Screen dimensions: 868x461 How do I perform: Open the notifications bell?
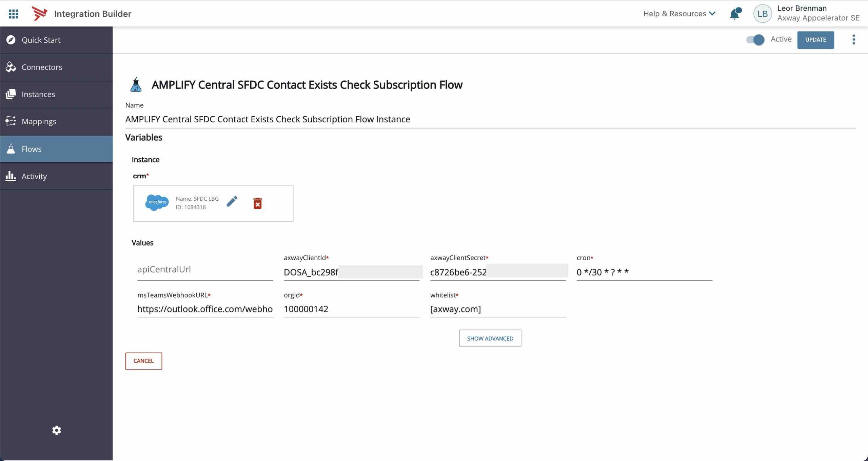[735, 14]
